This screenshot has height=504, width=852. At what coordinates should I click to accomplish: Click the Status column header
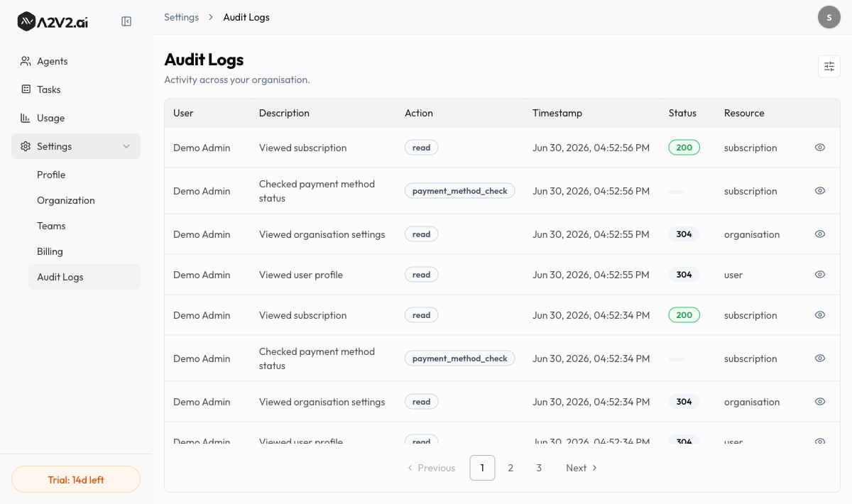point(682,113)
